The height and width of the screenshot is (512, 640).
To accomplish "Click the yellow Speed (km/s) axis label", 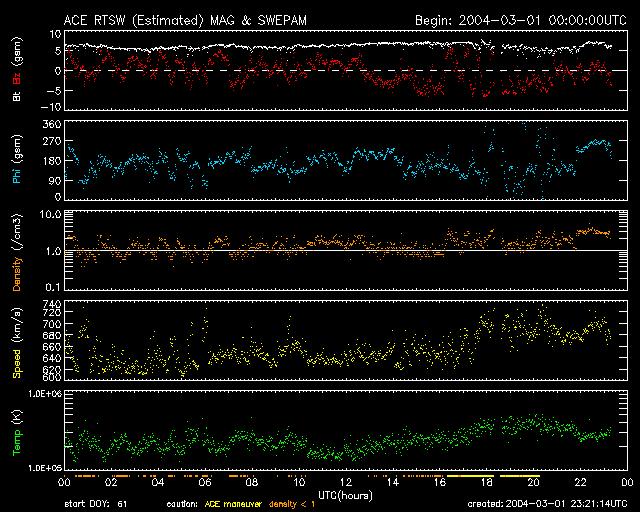I will point(16,342).
